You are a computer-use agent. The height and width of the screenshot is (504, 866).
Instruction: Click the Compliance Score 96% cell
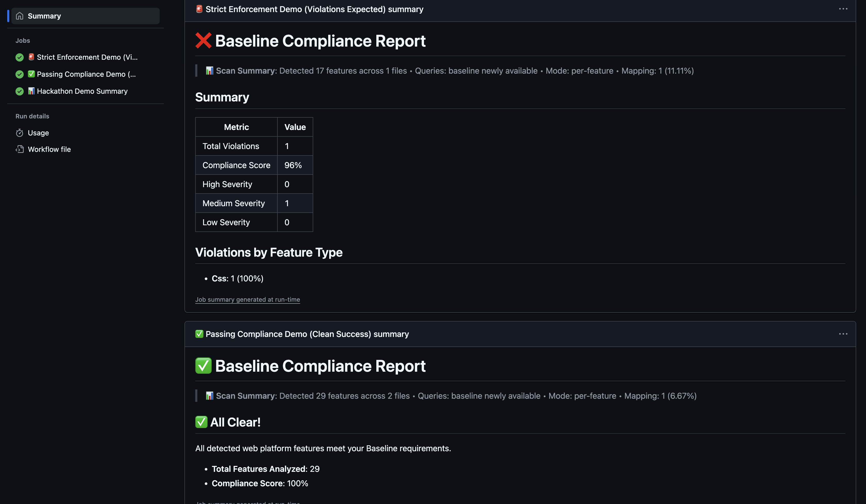coord(293,165)
